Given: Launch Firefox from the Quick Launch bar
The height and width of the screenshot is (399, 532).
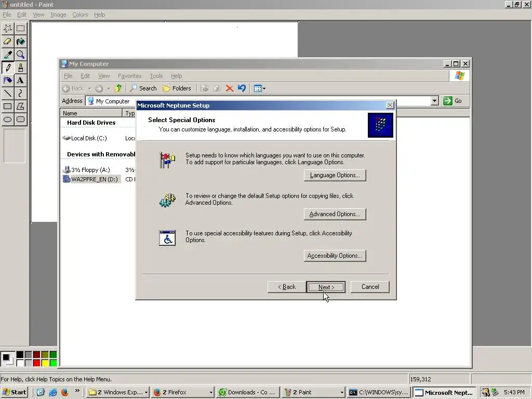Looking at the screenshot, I should point(65,392).
